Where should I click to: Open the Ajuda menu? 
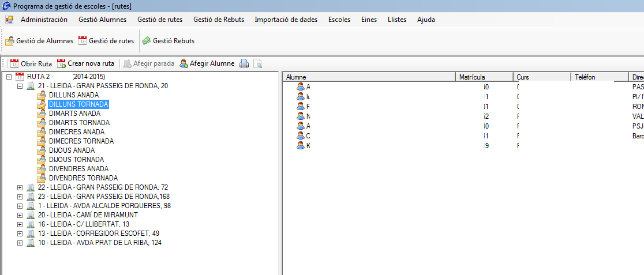click(x=426, y=20)
